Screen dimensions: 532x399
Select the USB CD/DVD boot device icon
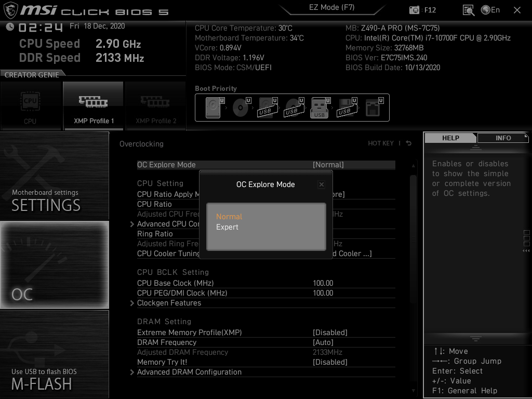[294, 107]
